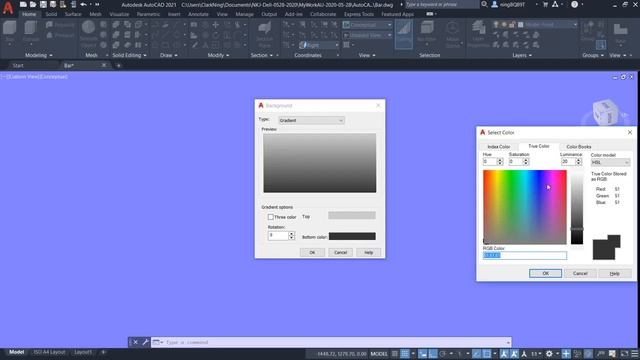Click in the RGB Color input field
This screenshot has width=640, height=360.
[525, 255]
